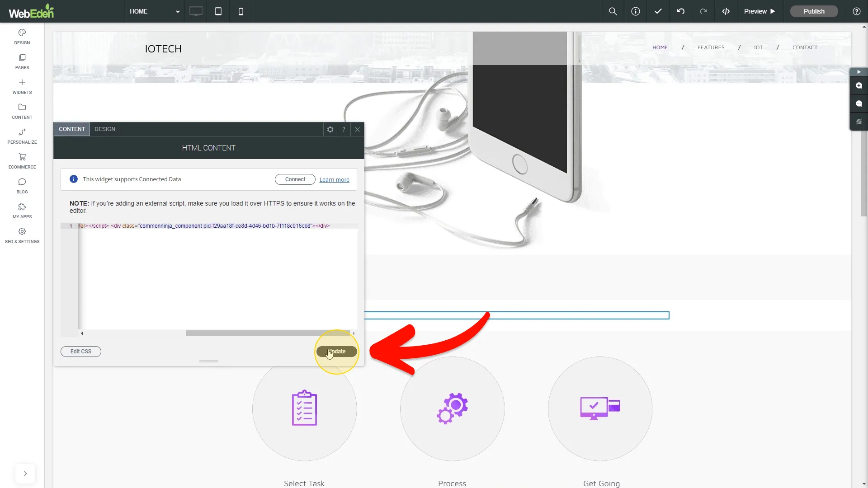
Task: Click the WebEden logo
Action: [x=32, y=12]
